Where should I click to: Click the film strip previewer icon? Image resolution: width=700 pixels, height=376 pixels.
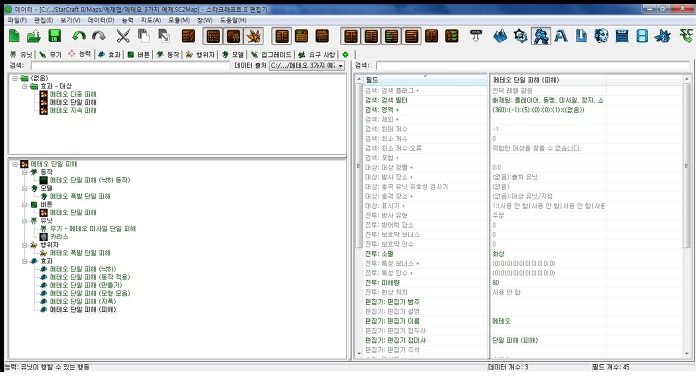pos(642,36)
